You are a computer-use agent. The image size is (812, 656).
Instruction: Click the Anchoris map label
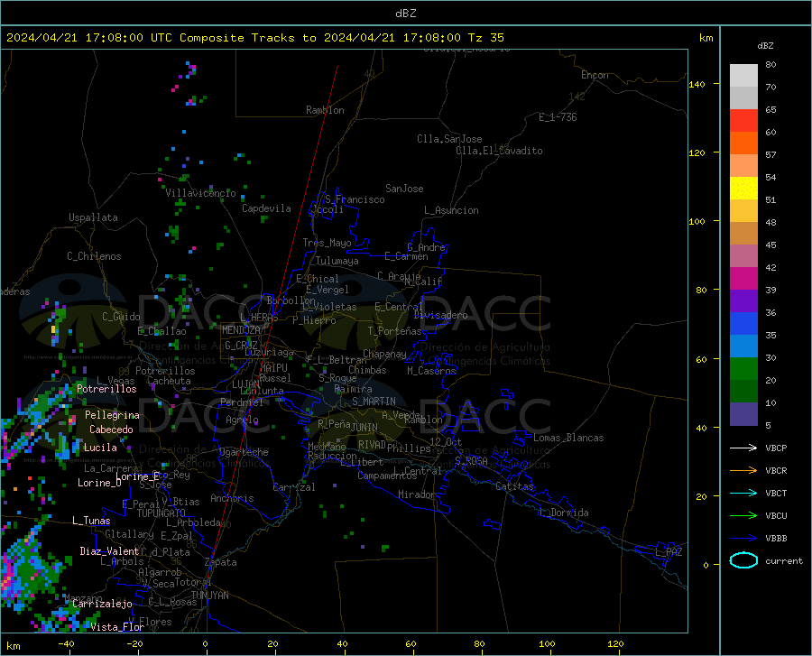coord(232,498)
